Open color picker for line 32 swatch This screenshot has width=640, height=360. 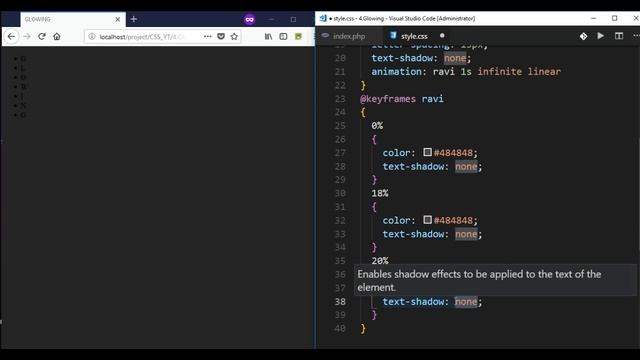427,220
